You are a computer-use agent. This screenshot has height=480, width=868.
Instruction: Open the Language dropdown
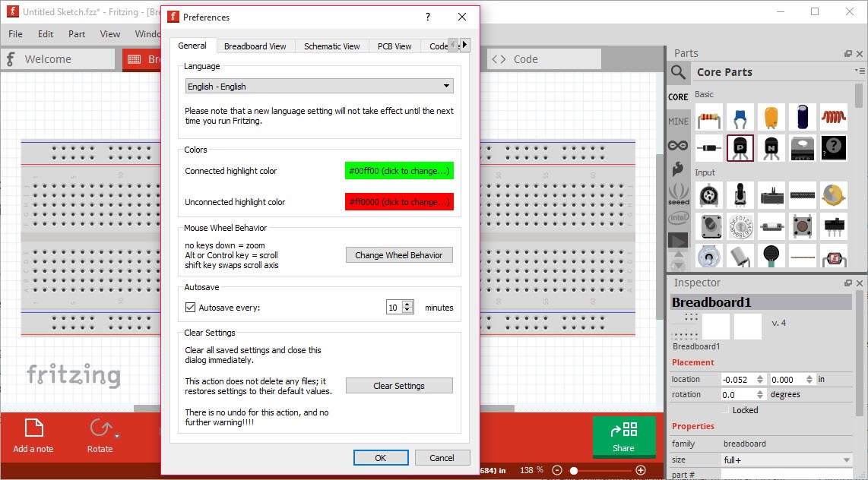click(319, 87)
